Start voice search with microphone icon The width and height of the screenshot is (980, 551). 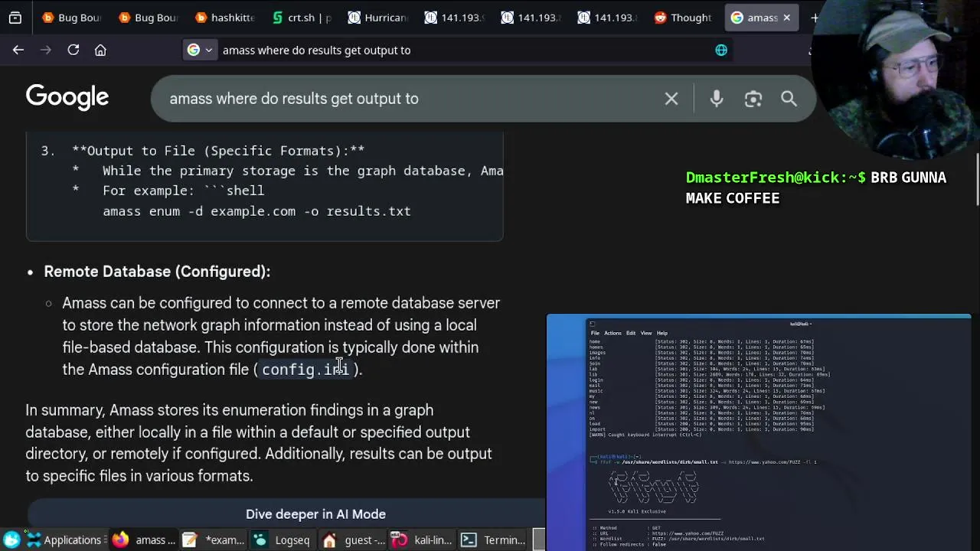point(717,99)
